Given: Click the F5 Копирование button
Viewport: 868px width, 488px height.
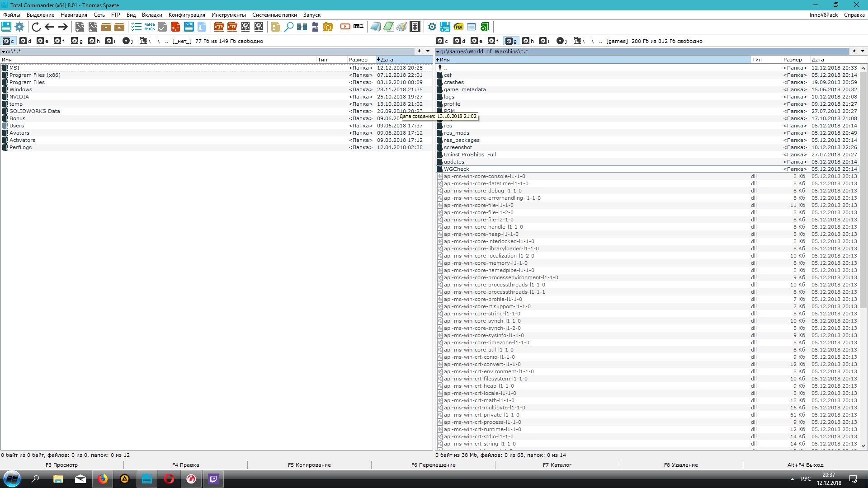Looking at the screenshot, I should 309,465.
